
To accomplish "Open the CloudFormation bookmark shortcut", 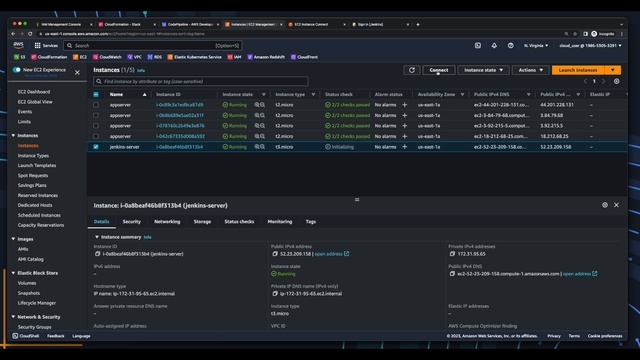I will pyautogui.click(x=49, y=57).
